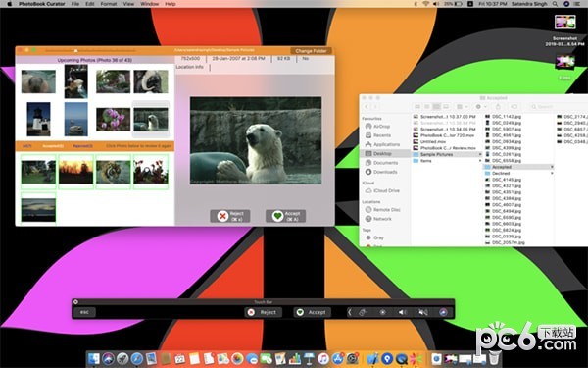Click the large polar bear preview image

[256, 140]
